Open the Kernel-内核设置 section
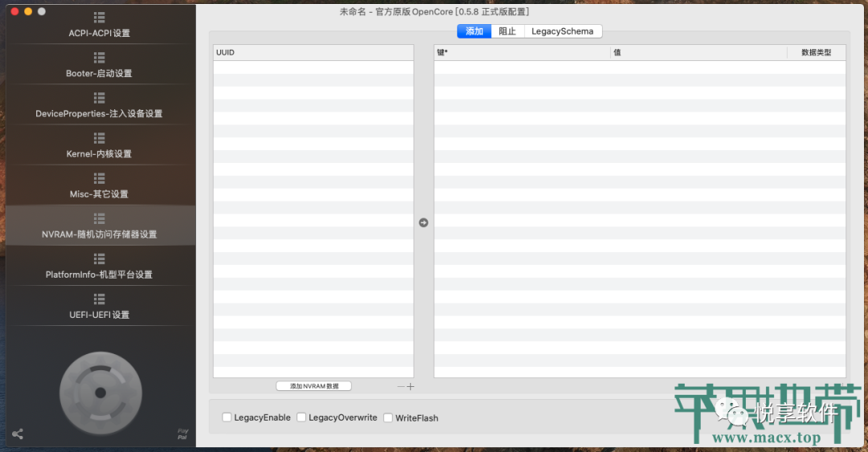 coord(100,146)
